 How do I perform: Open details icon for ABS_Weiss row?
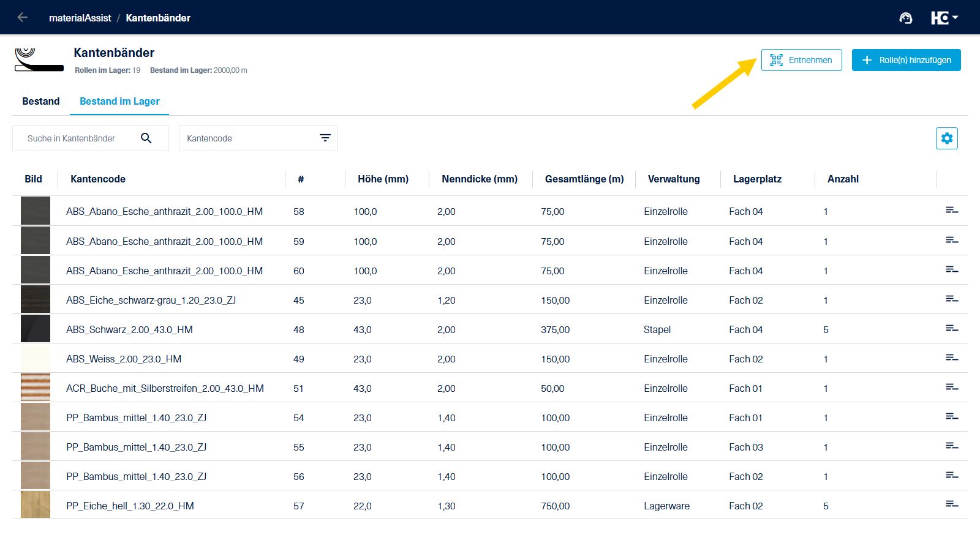coord(951,358)
